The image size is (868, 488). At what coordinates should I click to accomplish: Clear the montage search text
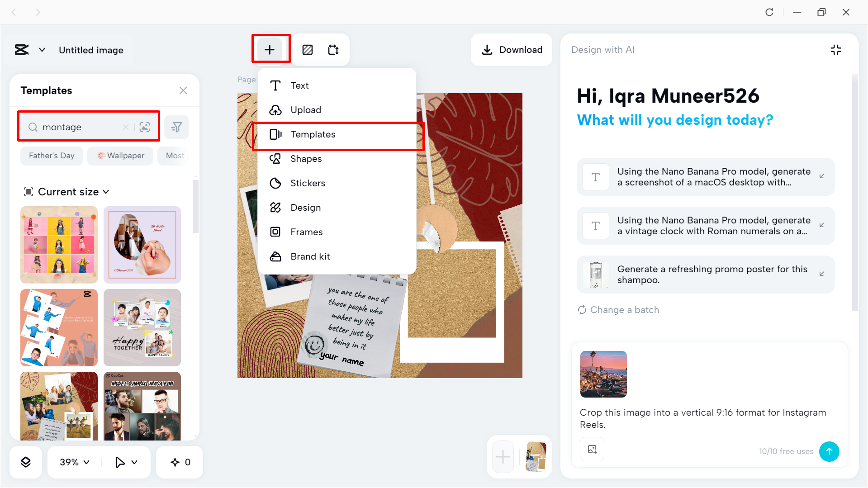(x=126, y=127)
